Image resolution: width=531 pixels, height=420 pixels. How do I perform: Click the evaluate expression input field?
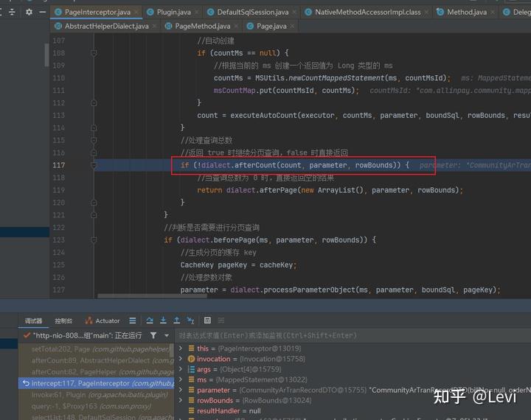coord(353,335)
